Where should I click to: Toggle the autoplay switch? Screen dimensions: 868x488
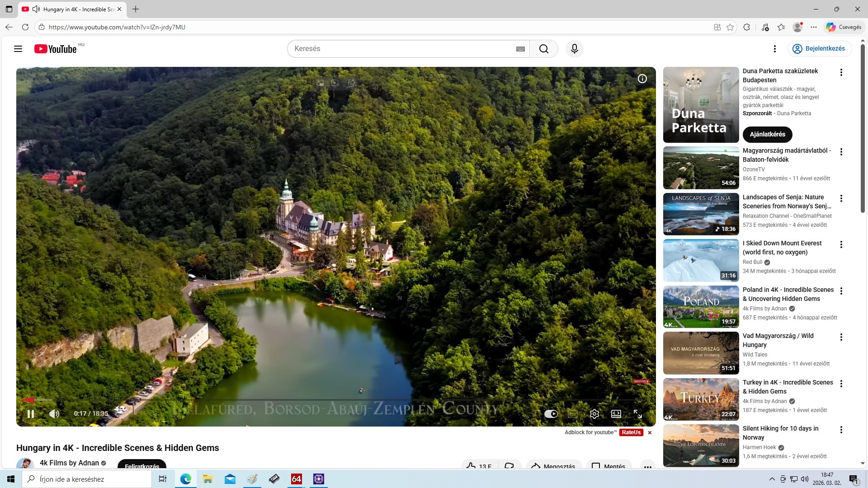tap(551, 413)
